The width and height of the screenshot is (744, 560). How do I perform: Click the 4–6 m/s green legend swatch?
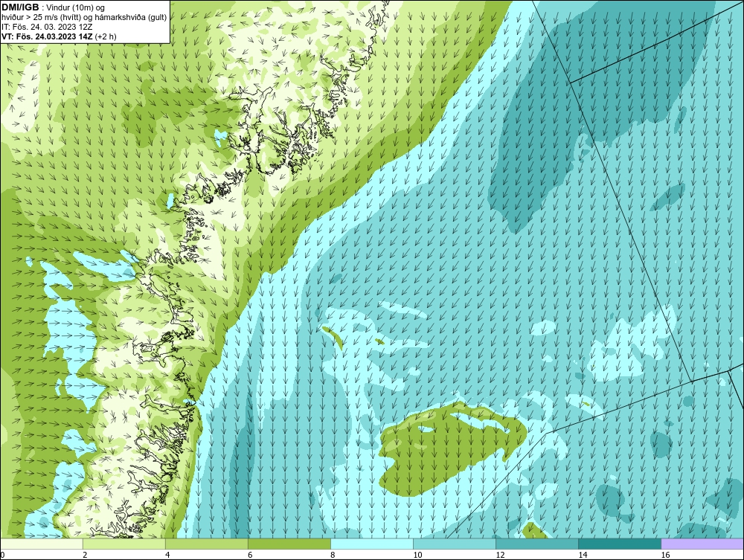207,544
